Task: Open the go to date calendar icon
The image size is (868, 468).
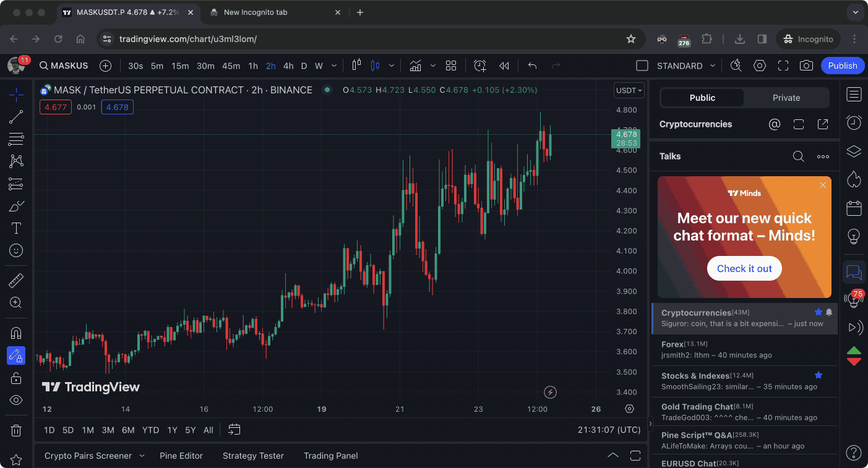Action: tap(234, 429)
